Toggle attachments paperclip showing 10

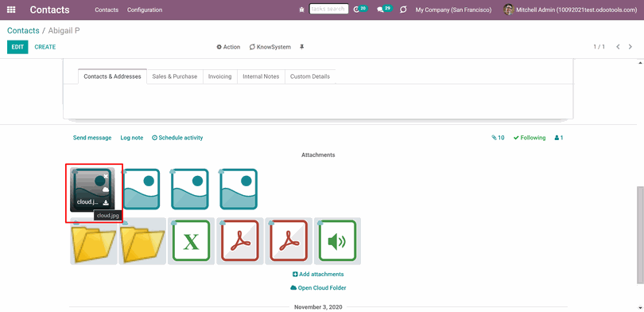click(498, 138)
